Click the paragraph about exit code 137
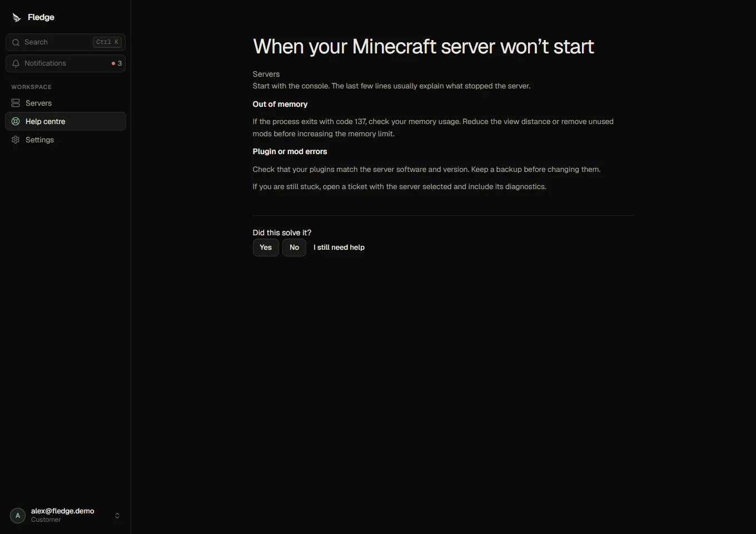Viewport: 756px width, 534px height. coord(433,127)
